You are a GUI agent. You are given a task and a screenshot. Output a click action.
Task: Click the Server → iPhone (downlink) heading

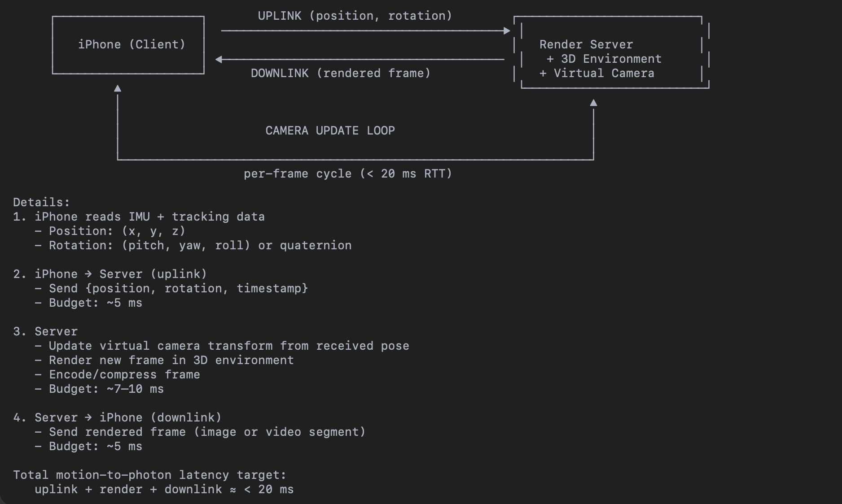tap(118, 417)
